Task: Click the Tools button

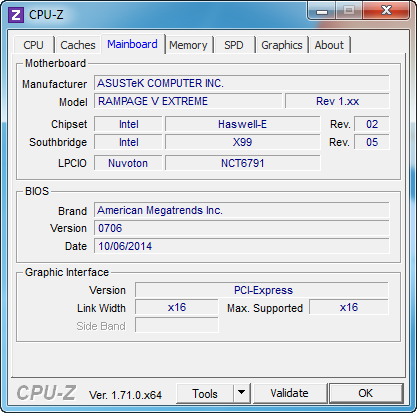Action: tap(205, 393)
